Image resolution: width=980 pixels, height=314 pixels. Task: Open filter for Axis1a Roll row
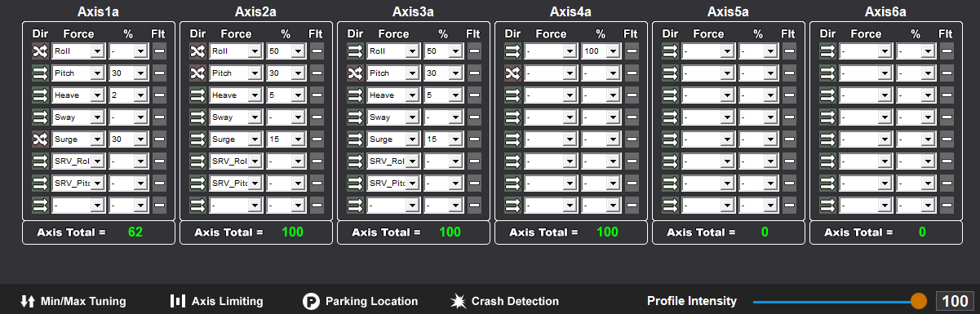(158, 51)
